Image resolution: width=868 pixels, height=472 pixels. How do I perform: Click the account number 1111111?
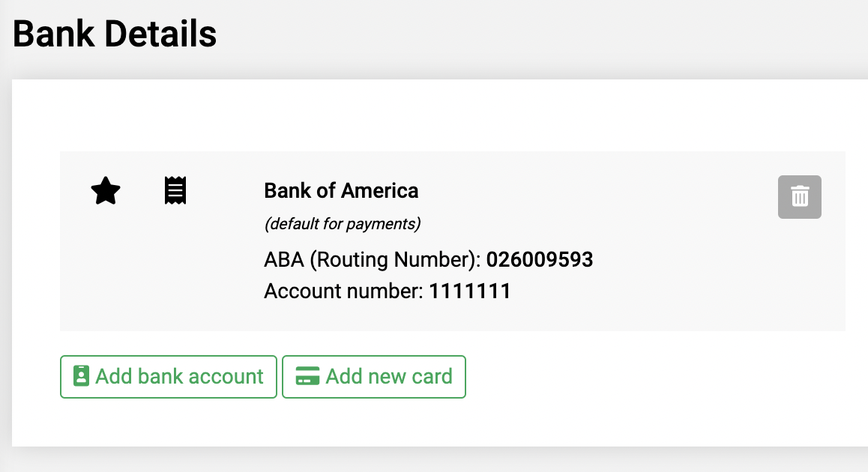tap(469, 291)
